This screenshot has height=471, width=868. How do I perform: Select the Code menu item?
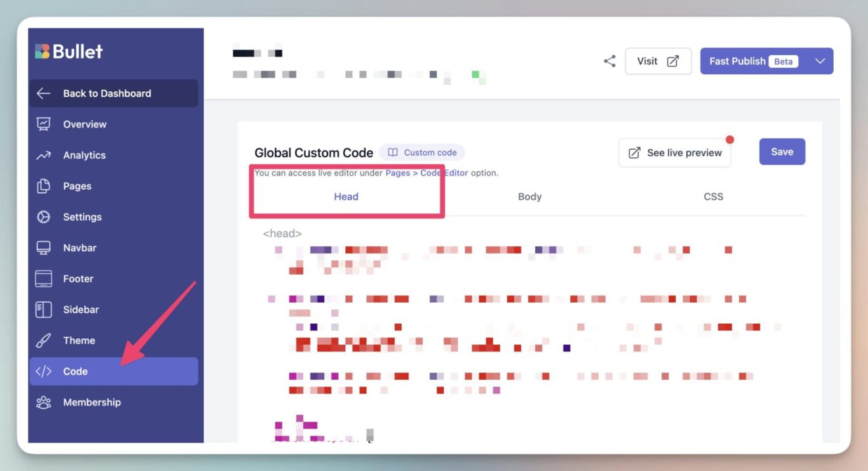(x=74, y=370)
